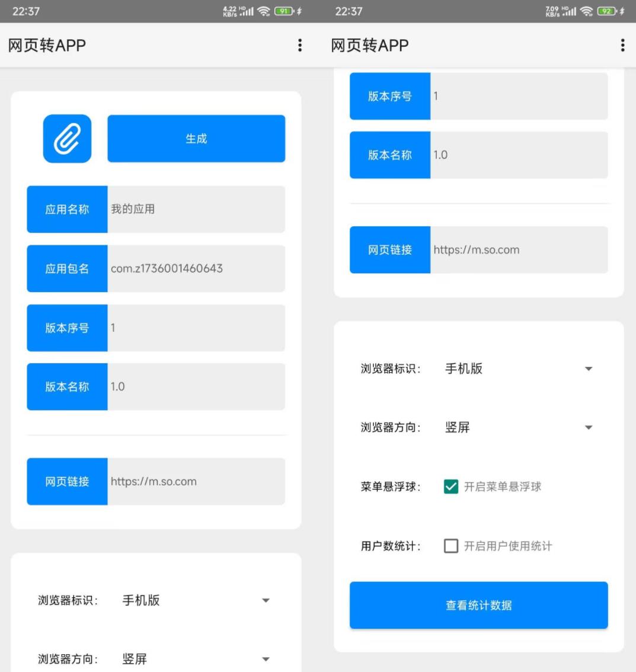Tap the battery indicator showing 91
636x672 pixels.
(285, 11)
